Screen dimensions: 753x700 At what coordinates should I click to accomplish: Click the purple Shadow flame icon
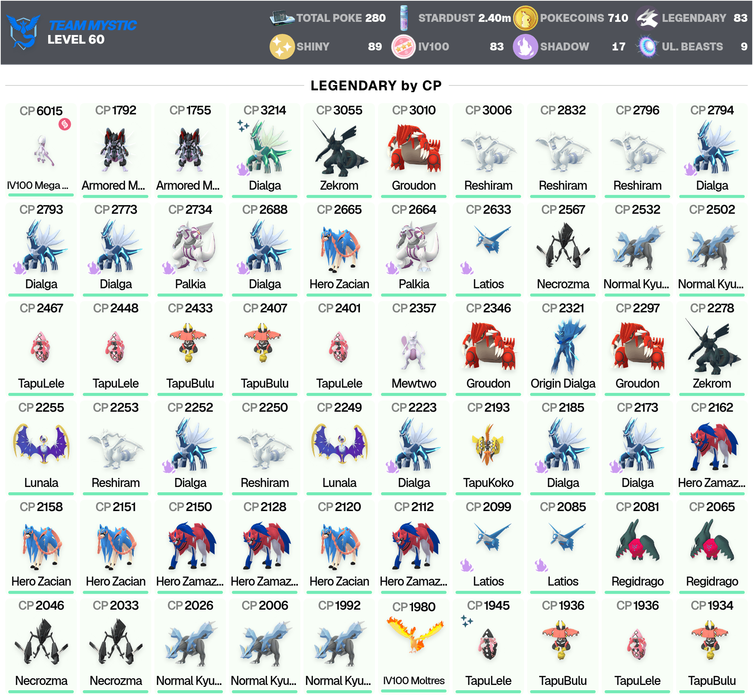pyautogui.click(x=525, y=47)
